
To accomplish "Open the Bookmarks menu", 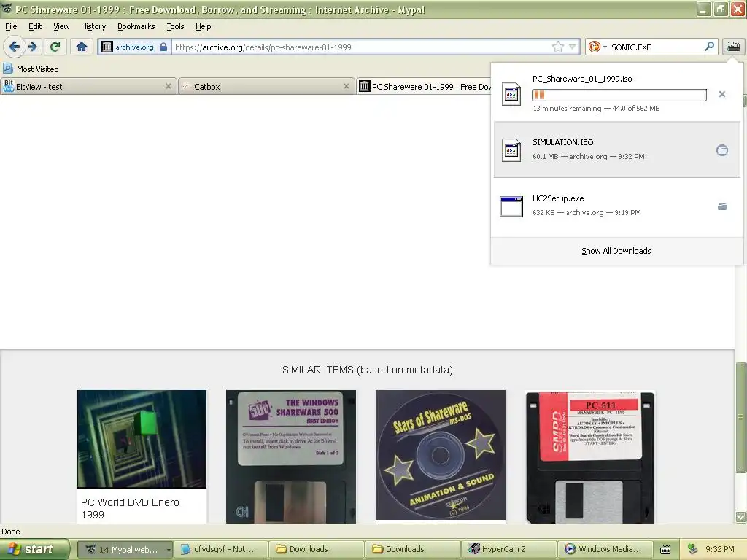I will 136,26.
